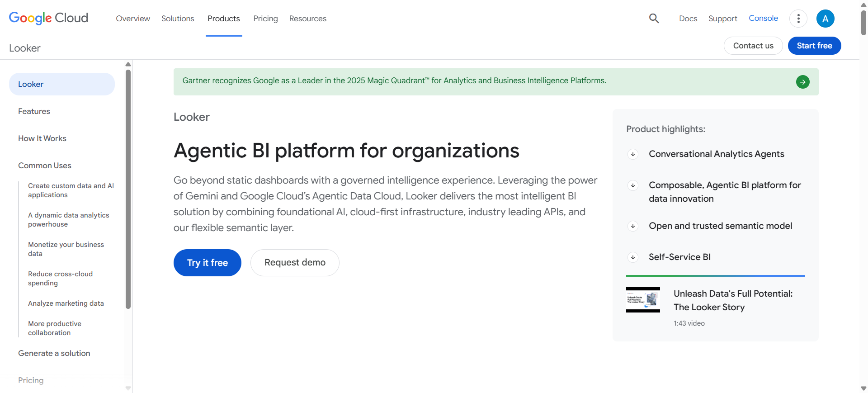Image resolution: width=868 pixels, height=393 pixels.
Task: Play The Looker Story video thumbnail
Action: click(x=643, y=300)
